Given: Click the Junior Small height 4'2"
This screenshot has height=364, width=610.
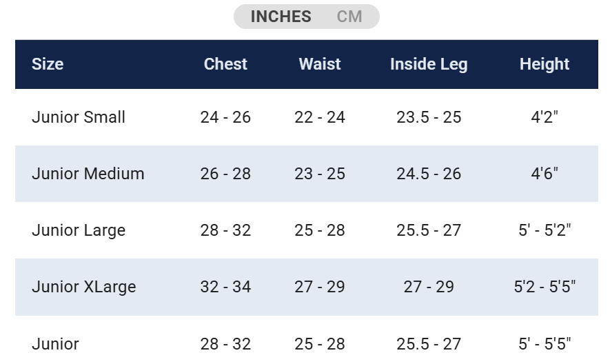Looking at the screenshot, I should [x=545, y=117].
